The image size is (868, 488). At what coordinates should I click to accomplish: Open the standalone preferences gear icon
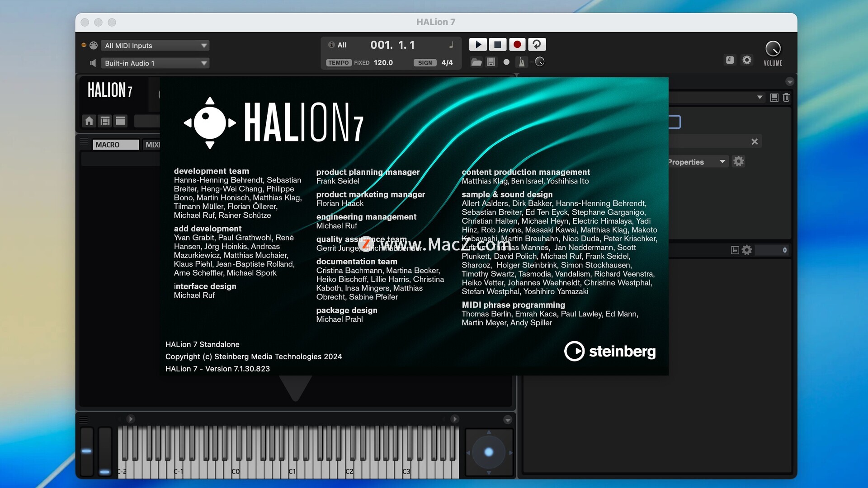(747, 60)
